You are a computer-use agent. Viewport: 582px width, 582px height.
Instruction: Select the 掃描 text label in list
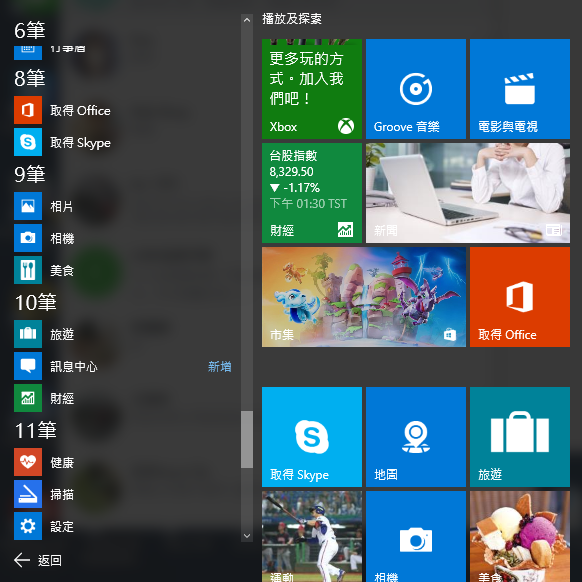[x=62, y=494]
